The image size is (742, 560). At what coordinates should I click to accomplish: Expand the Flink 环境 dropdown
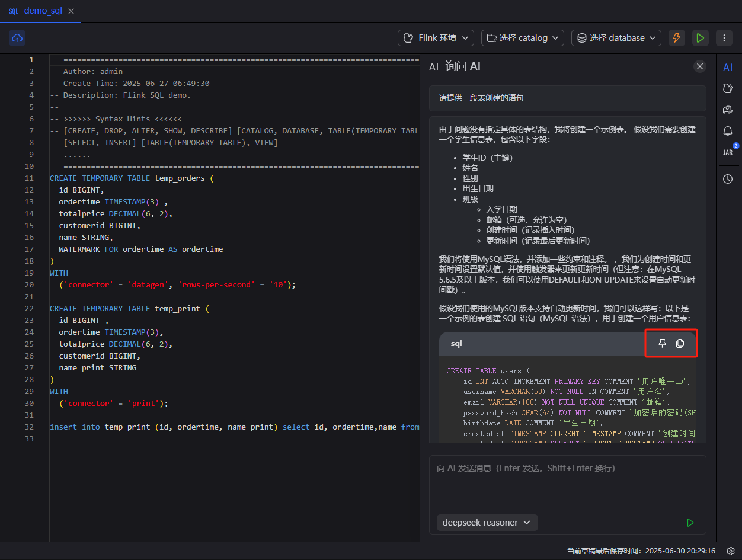point(436,38)
